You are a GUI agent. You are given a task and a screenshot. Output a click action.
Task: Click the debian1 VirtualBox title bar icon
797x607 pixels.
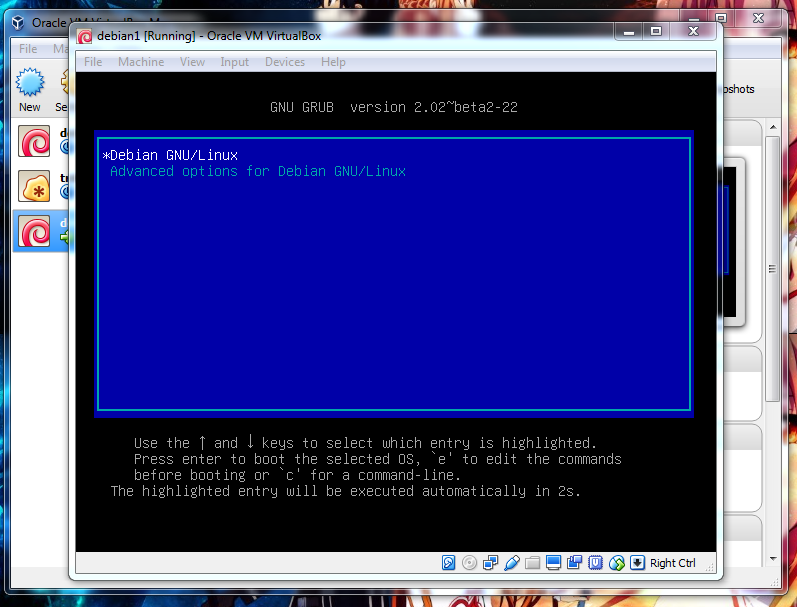(84, 36)
